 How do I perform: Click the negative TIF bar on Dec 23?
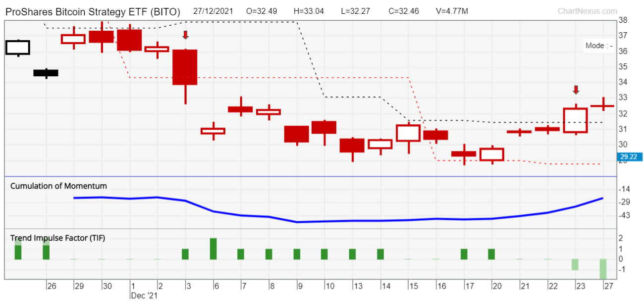point(575,264)
